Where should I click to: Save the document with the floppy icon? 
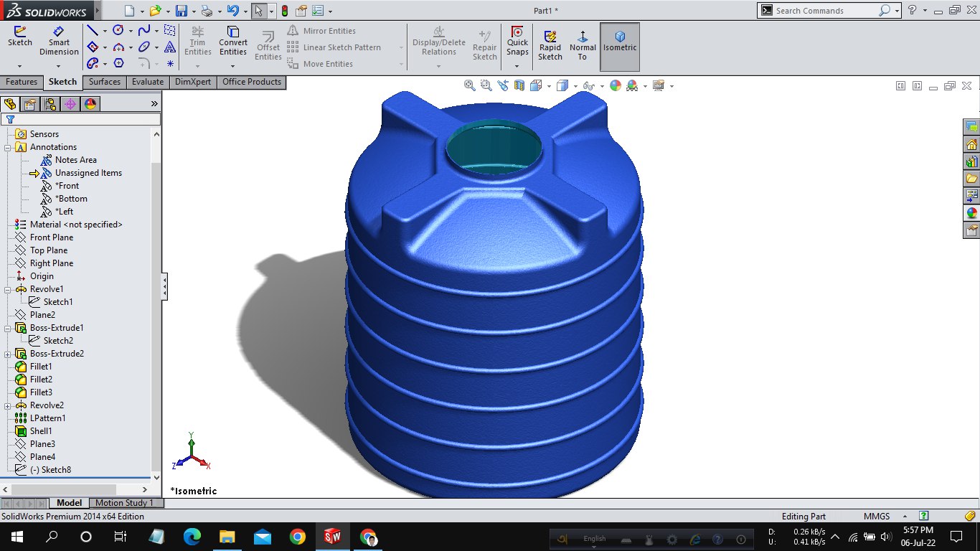point(182,11)
